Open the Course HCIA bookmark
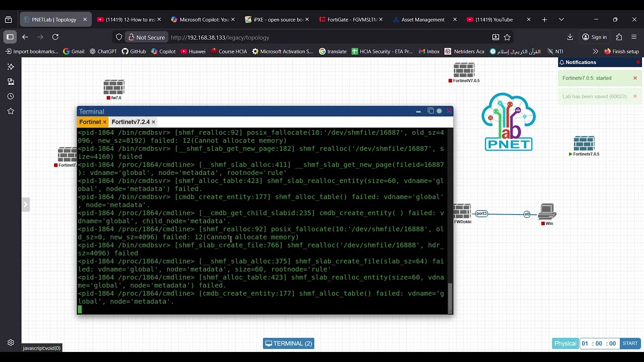Image resolution: width=644 pixels, height=362 pixels. point(229,51)
